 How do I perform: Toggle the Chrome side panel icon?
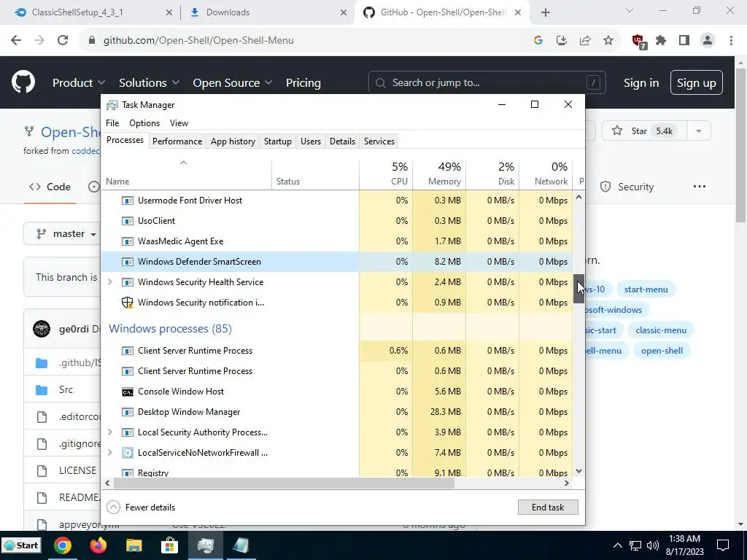pyautogui.click(x=684, y=41)
